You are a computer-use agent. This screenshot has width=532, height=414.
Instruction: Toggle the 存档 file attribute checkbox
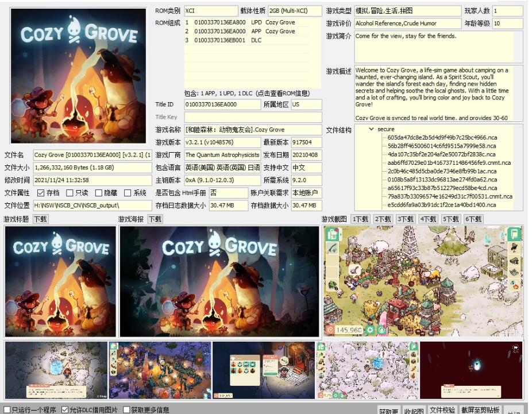[x=41, y=193]
